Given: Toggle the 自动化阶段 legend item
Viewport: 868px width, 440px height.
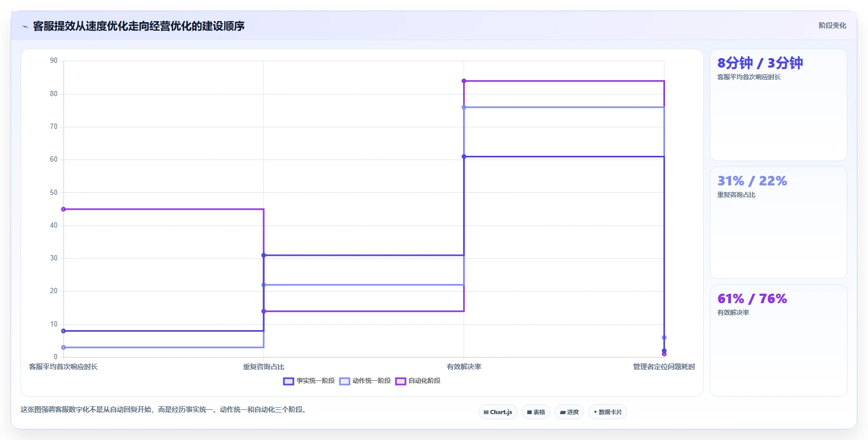Looking at the screenshot, I should coord(418,381).
